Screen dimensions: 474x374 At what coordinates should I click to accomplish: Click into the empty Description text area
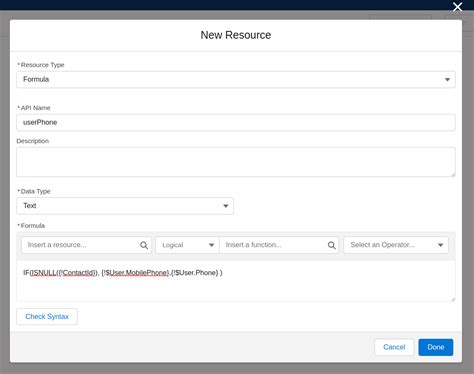coord(236,162)
